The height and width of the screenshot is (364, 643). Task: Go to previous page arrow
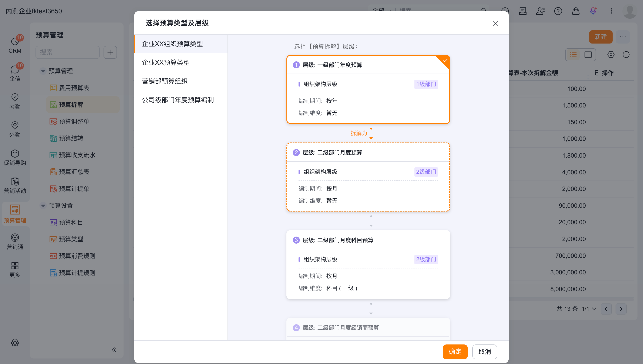[606, 309]
